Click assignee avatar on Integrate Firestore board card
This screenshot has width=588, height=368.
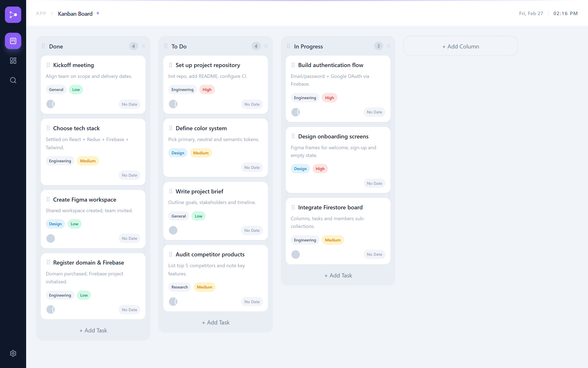click(295, 255)
